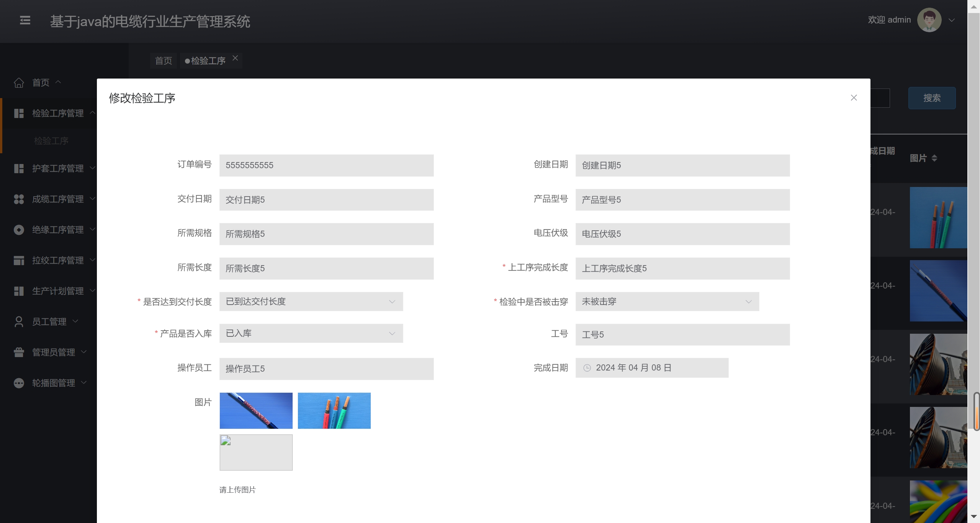Click the third table row cable drum image

tap(938, 364)
